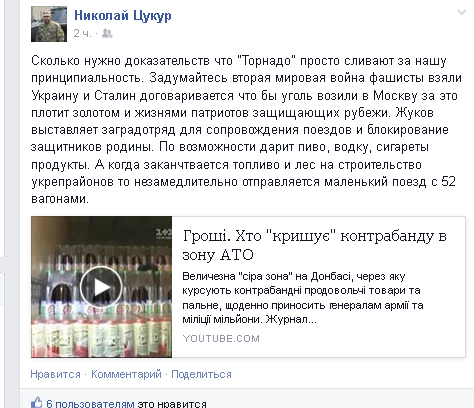Open the Николай Цукур profile name link
The height and width of the screenshot is (408, 474).
coord(123,15)
